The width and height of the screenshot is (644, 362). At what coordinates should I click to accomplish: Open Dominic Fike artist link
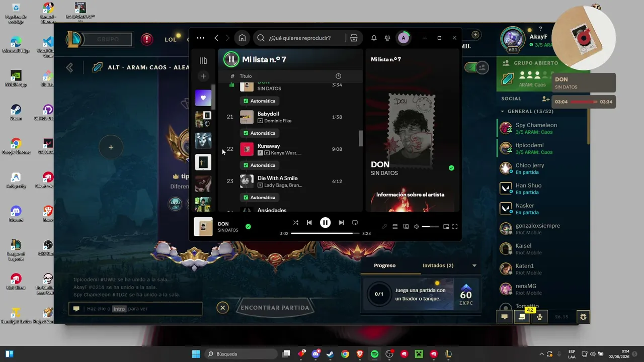tap(278, 121)
